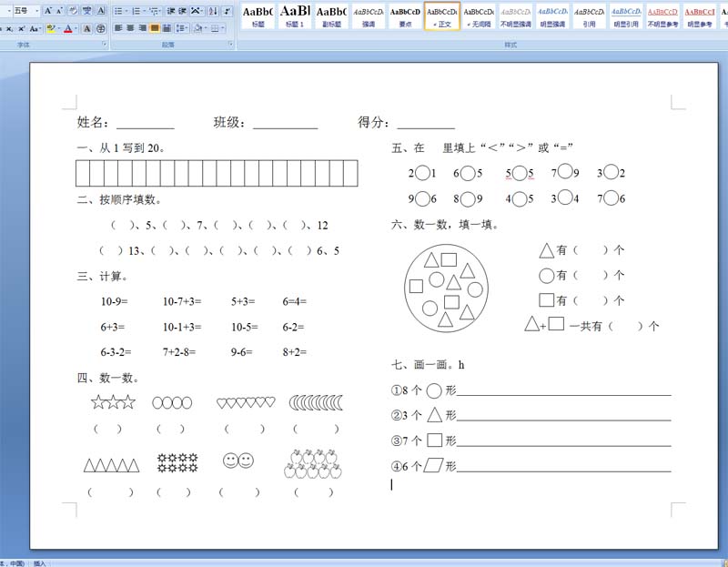Click Increase Indent icon

point(183,11)
